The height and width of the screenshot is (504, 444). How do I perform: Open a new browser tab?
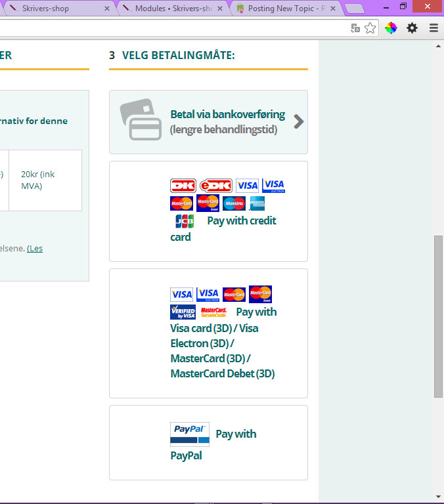[355, 9]
